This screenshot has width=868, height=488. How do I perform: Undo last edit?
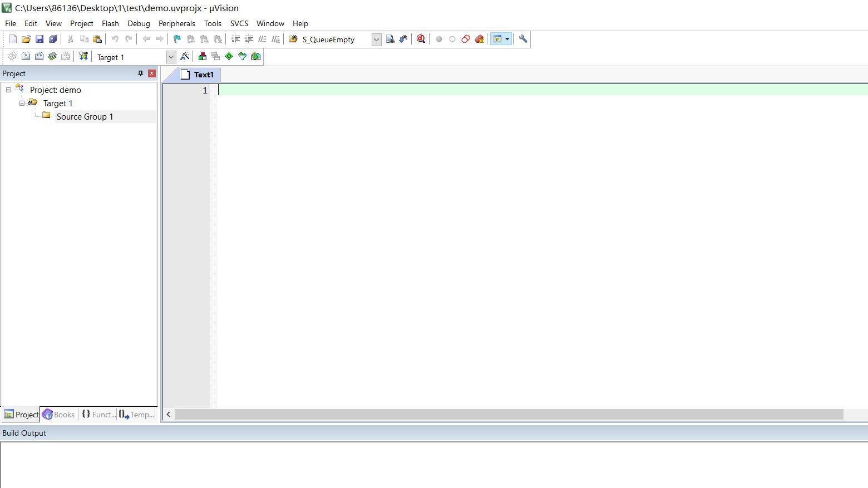115,39
